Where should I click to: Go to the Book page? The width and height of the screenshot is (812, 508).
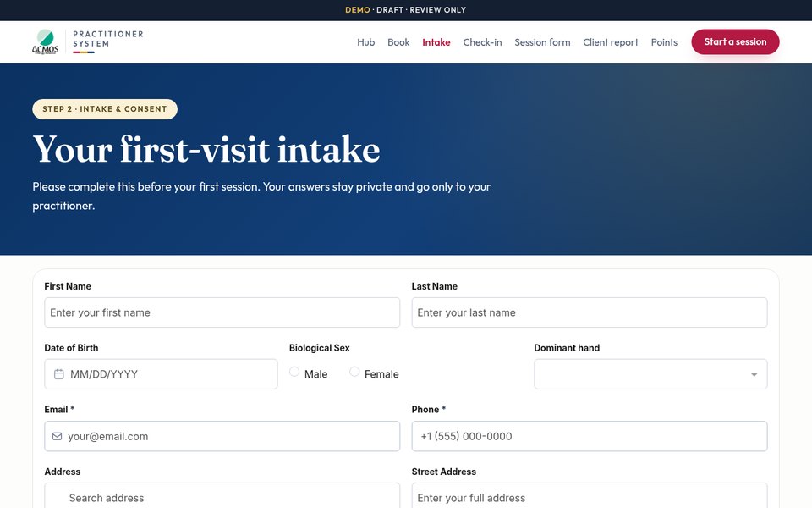pyautogui.click(x=398, y=42)
